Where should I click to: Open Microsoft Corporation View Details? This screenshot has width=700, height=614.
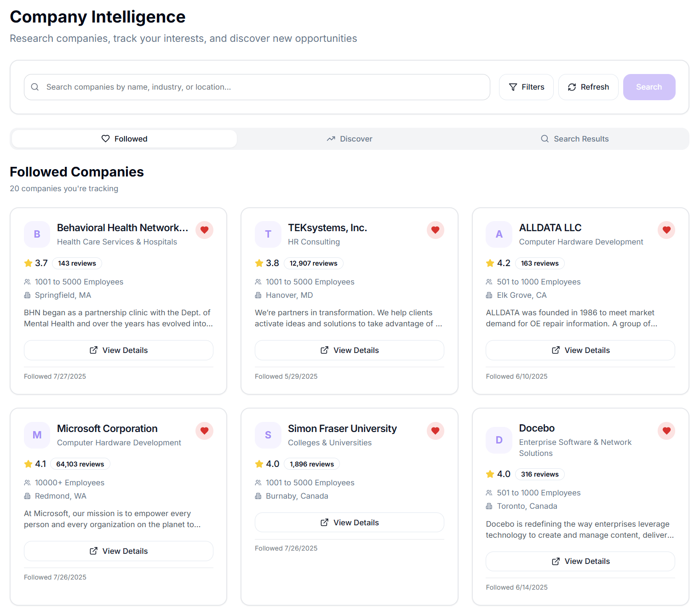point(119,551)
